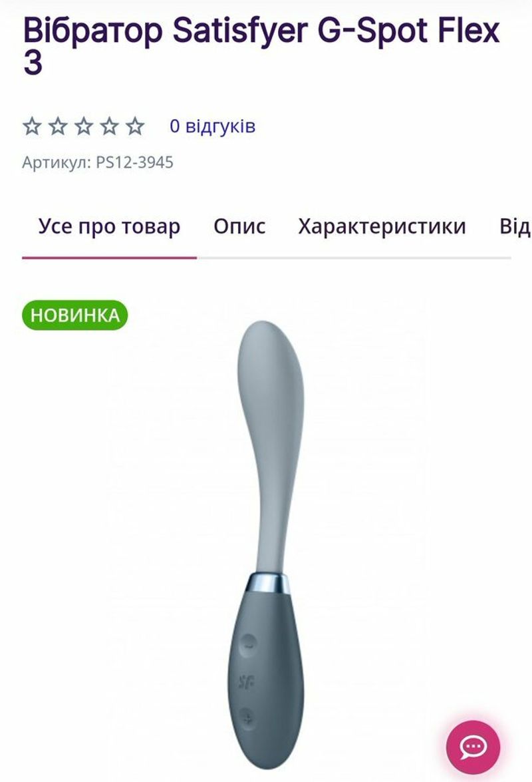Rate with the third star
The height and width of the screenshot is (782, 532).
pos(84,126)
